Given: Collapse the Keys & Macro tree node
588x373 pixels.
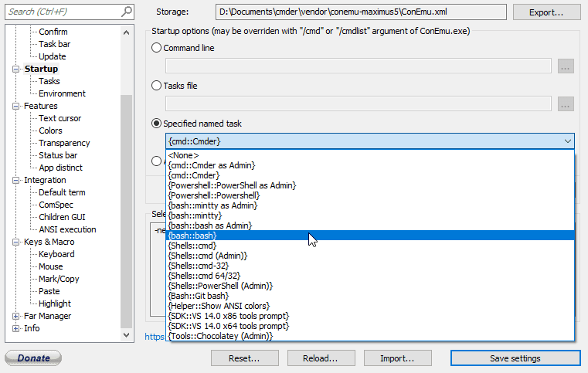Looking at the screenshot, I should point(15,242).
